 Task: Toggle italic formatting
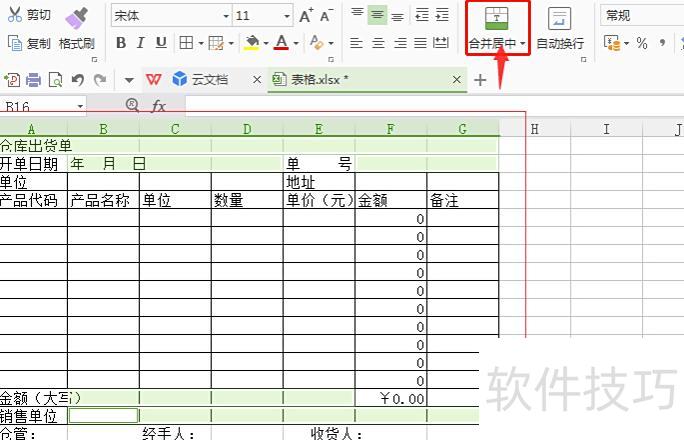[x=140, y=43]
